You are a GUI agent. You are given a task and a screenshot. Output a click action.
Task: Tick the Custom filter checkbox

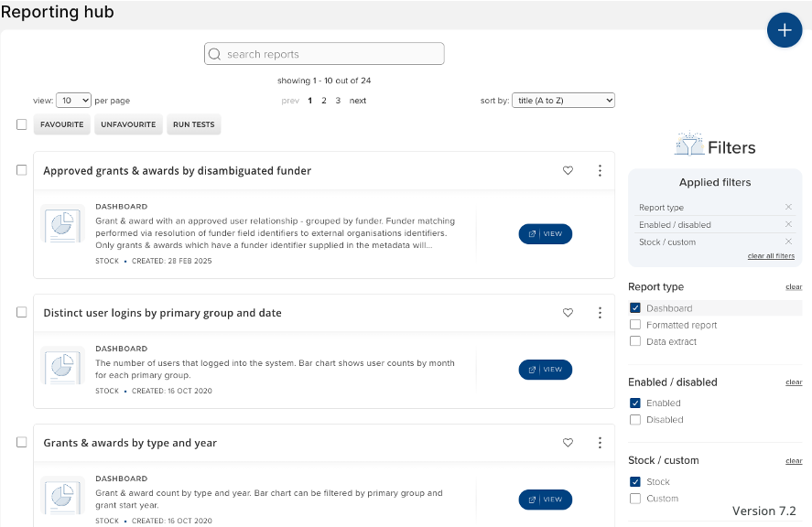pos(635,499)
